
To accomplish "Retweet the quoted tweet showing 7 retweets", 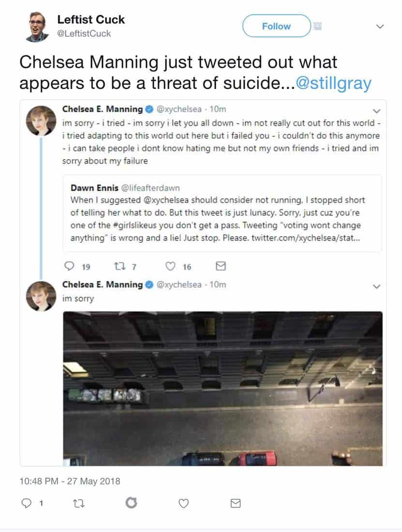I will [119, 266].
